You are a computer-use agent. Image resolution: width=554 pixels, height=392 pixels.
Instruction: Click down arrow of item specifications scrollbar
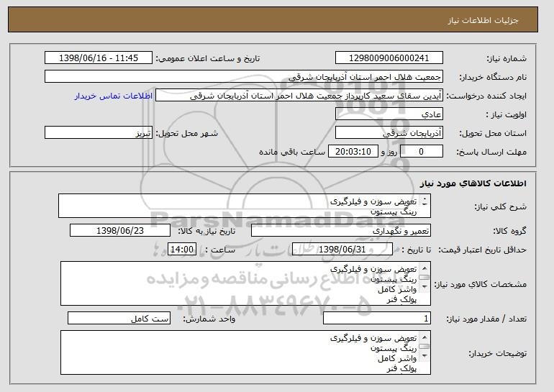click(x=424, y=287)
